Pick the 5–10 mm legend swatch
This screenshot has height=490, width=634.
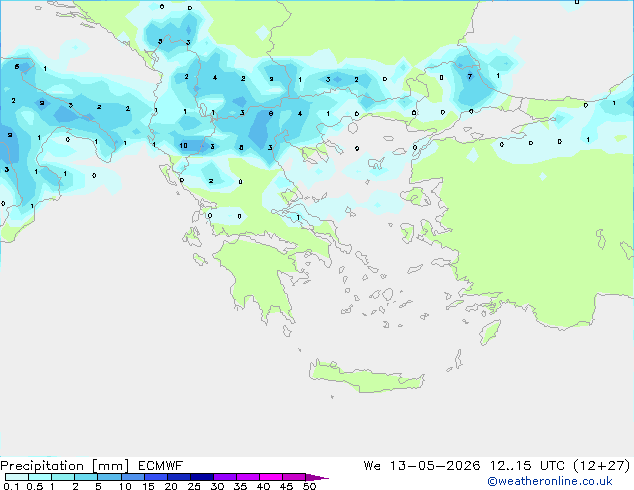[109, 477]
